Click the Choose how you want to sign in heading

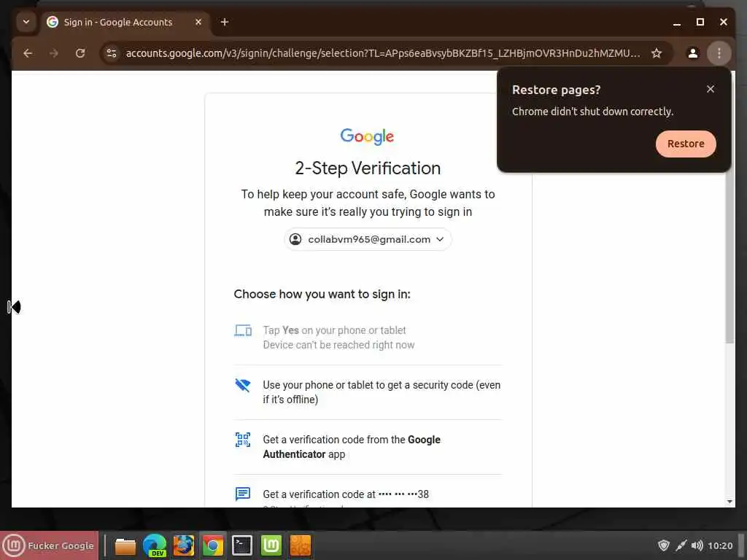click(x=322, y=295)
